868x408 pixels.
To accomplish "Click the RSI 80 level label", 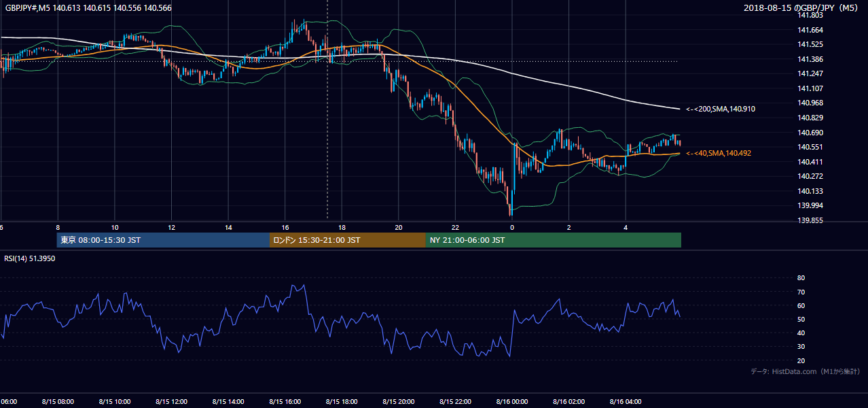I will click(x=801, y=278).
